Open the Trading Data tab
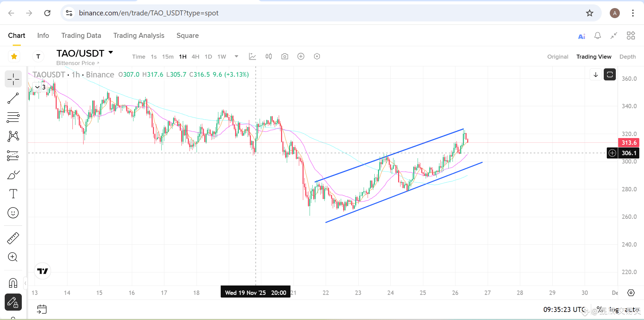 (x=81, y=36)
